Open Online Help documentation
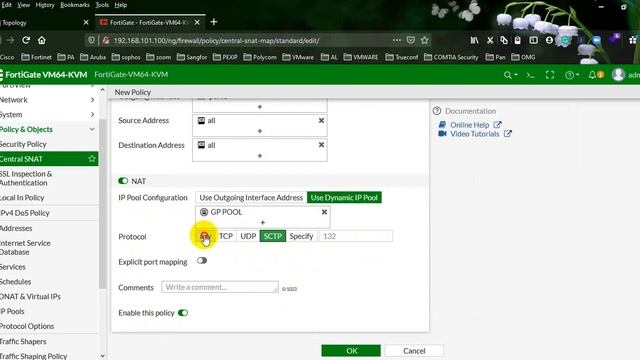 (469, 125)
